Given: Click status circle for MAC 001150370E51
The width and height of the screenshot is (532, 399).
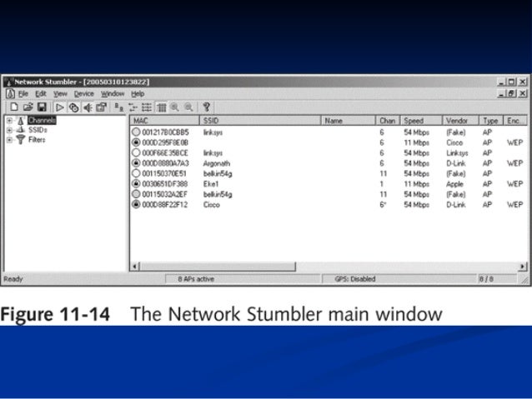Looking at the screenshot, I should (x=136, y=173).
